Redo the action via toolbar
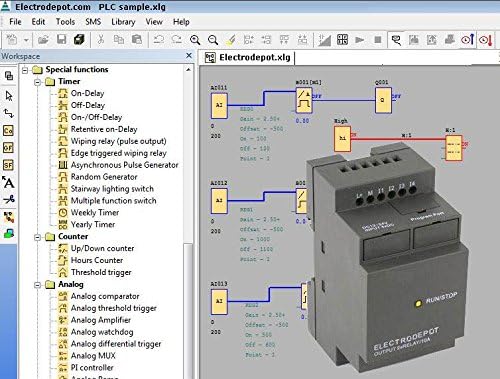500x379 pixels. point(176,40)
